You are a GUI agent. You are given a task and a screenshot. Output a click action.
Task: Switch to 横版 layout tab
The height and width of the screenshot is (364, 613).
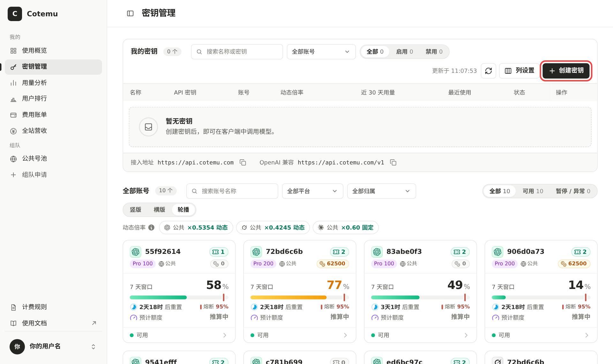(159, 210)
